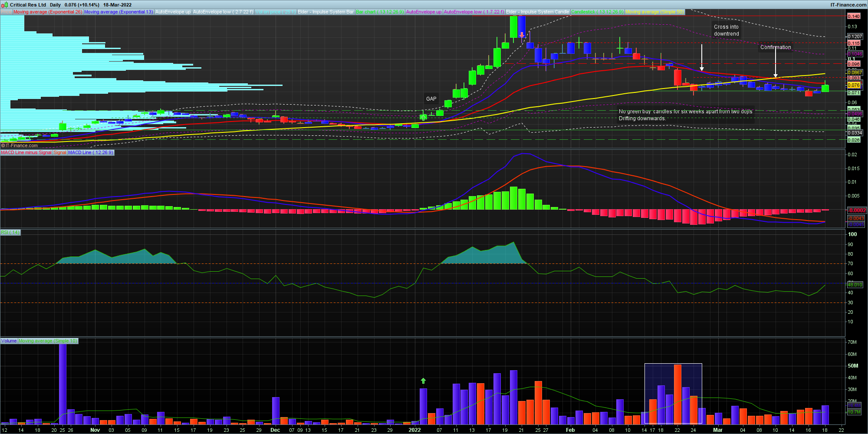
Task: Click the 'Volume' panel label
Action: 9,341
